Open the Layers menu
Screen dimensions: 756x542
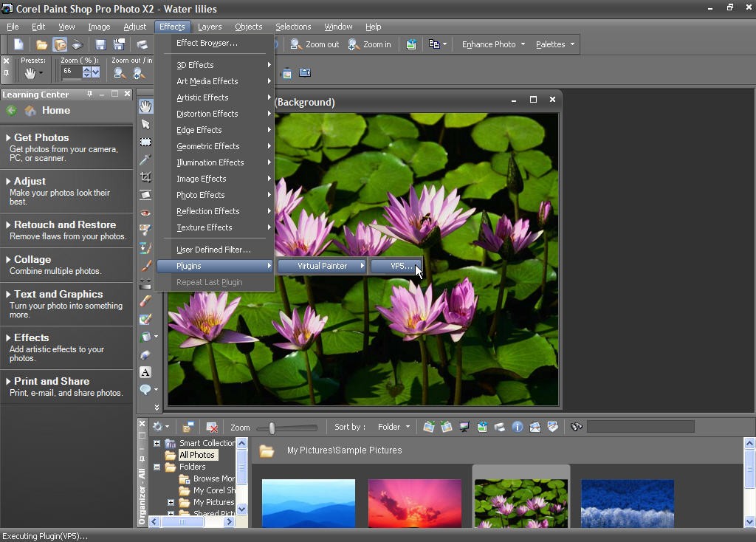coord(210,27)
